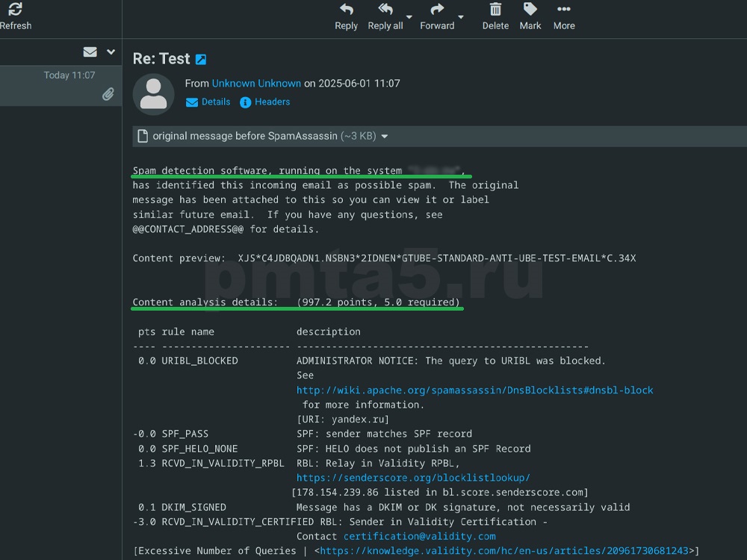Click the certification@validity.com email link
Viewport: 747px width, 560px height.
[x=419, y=536]
